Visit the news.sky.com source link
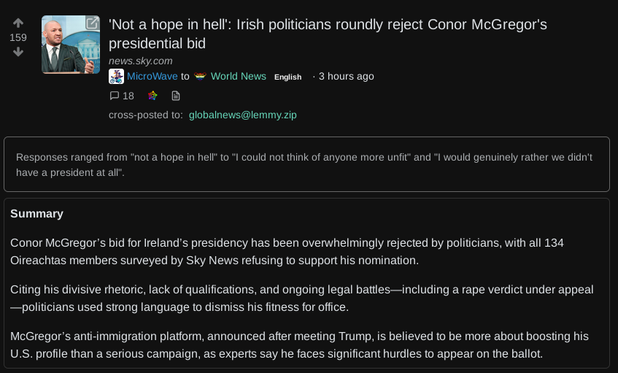The height and width of the screenshot is (373, 618). (140, 61)
